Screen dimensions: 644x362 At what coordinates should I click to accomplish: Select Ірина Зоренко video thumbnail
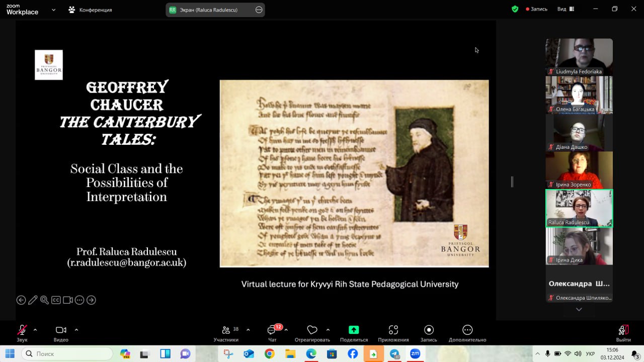[x=579, y=170]
